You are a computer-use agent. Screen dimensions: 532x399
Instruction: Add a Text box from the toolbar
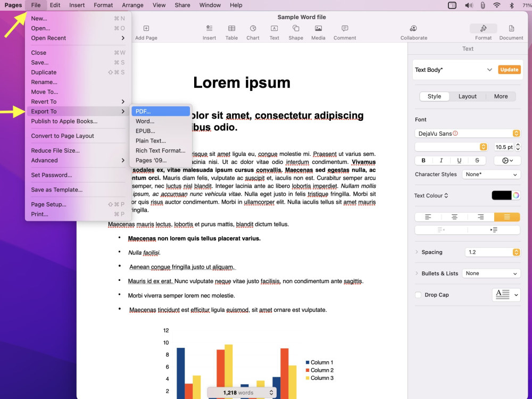click(x=274, y=29)
